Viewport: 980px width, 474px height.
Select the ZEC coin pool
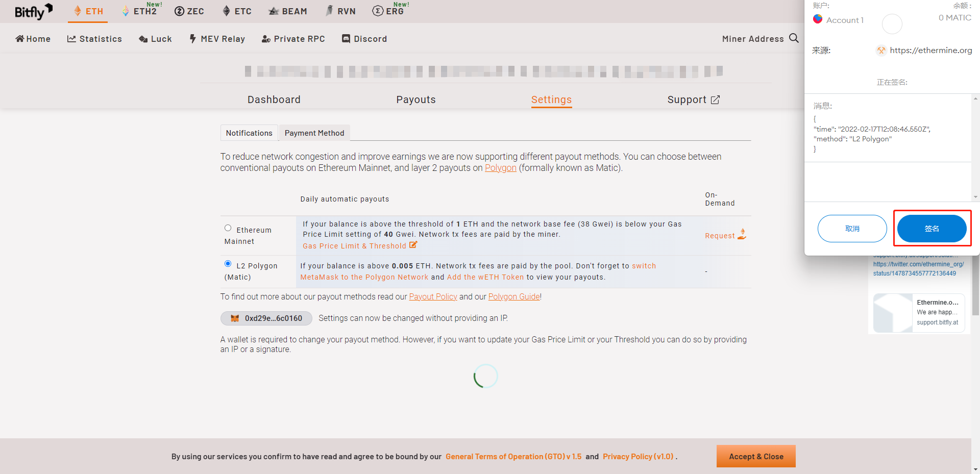[x=189, y=11]
